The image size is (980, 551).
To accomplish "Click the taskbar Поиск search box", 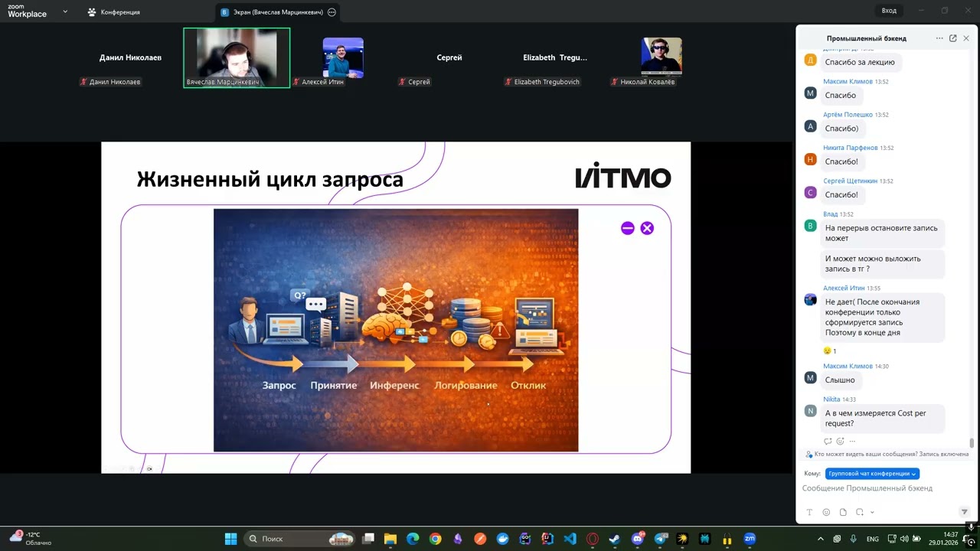I will (x=299, y=539).
